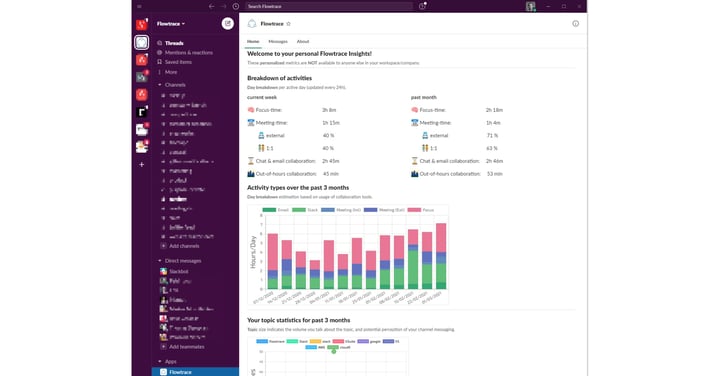Screen dimensions: 720x376
Task: Open the hamburger menu in title bar
Action: point(139,6)
